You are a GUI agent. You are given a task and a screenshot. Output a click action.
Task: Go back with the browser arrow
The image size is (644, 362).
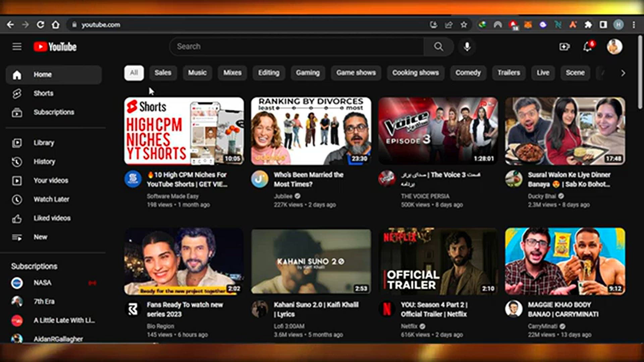click(10, 24)
